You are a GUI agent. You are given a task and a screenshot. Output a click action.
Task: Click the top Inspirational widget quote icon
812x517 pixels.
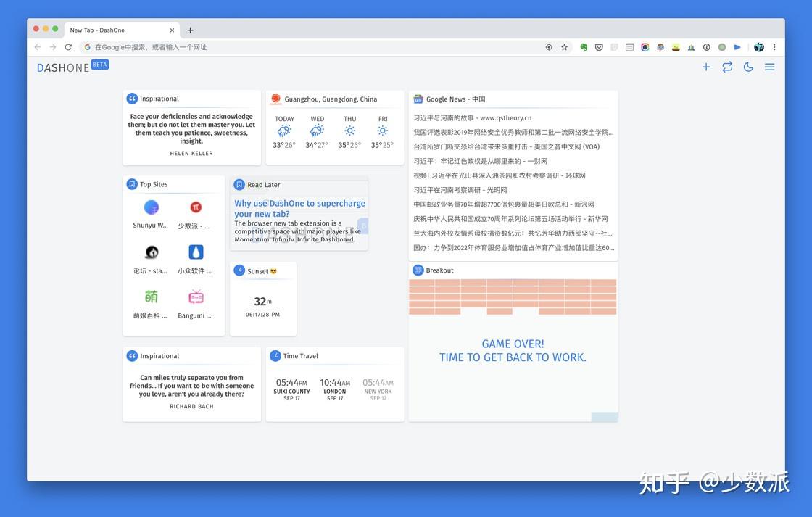coord(132,99)
